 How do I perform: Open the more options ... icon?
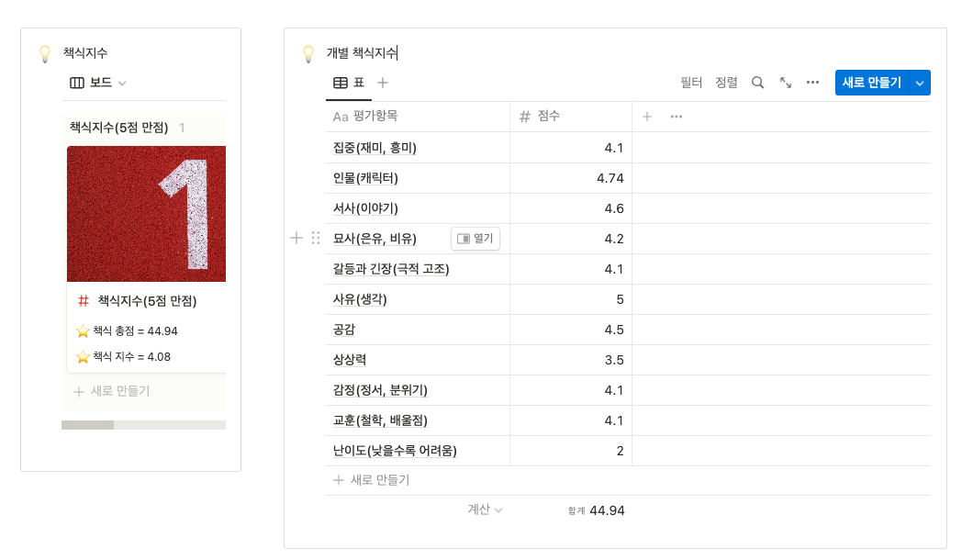(x=812, y=82)
